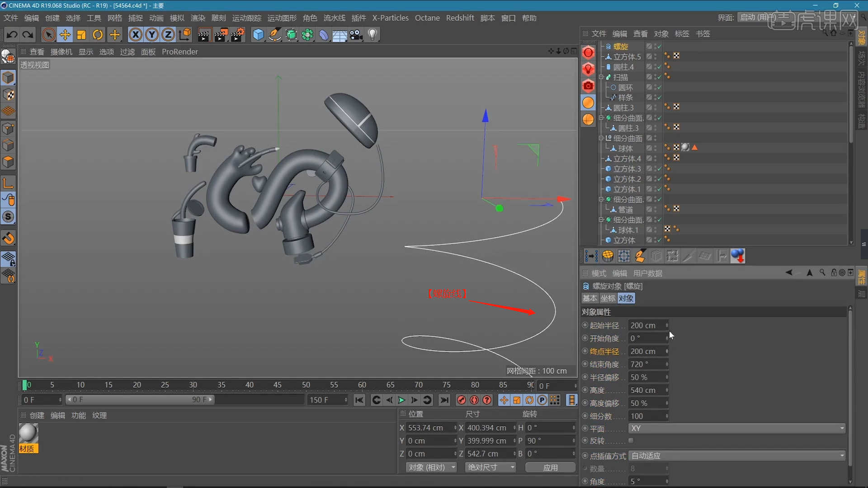Select the Rotate tool
Image resolution: width=868 pixels, height=488 pixels.
pos(98,35)
